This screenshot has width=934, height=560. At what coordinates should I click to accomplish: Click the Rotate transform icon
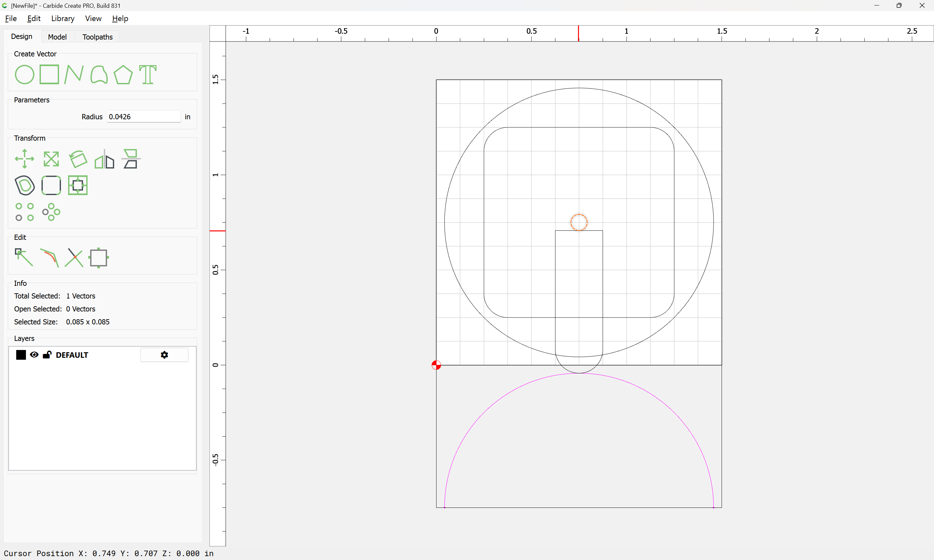pyautogui.click(x=78, y=159)
